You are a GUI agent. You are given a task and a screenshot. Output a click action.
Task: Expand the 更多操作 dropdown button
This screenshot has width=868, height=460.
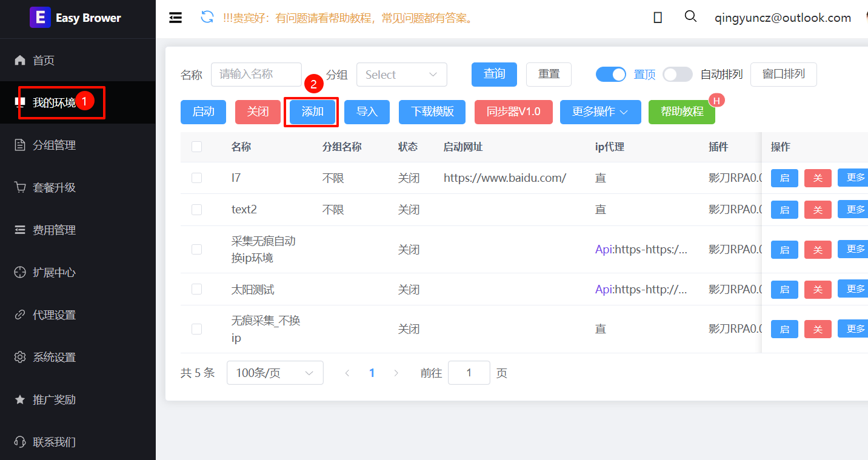coord(600,112)
